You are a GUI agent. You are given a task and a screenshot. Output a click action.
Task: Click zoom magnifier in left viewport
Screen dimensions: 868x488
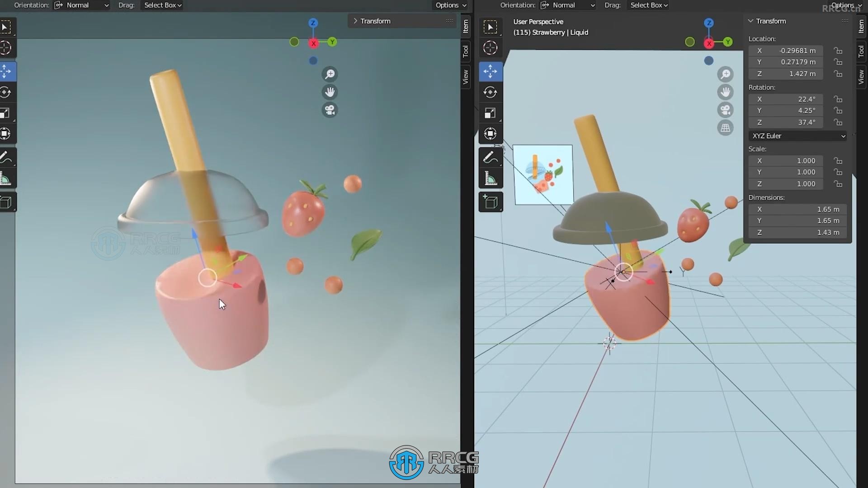(330, 74)
